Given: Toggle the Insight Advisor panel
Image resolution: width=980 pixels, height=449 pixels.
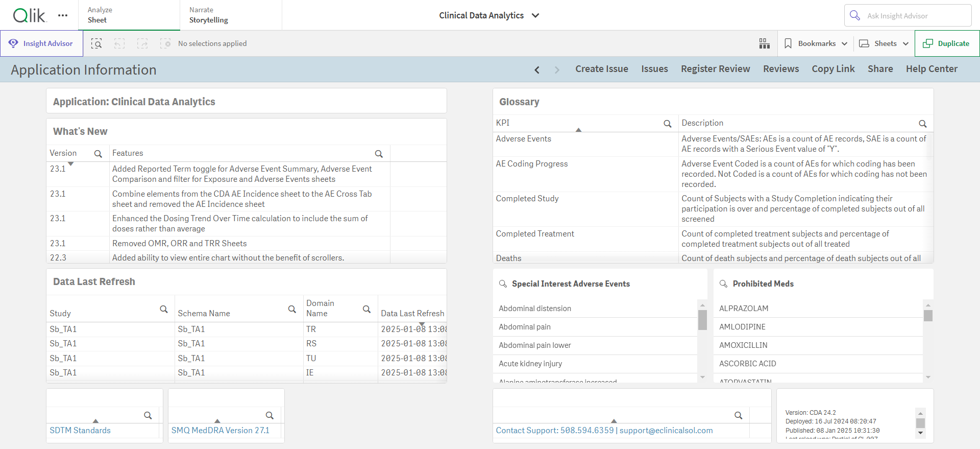Looking at the screenshot, I should click(x=41, y=43).
